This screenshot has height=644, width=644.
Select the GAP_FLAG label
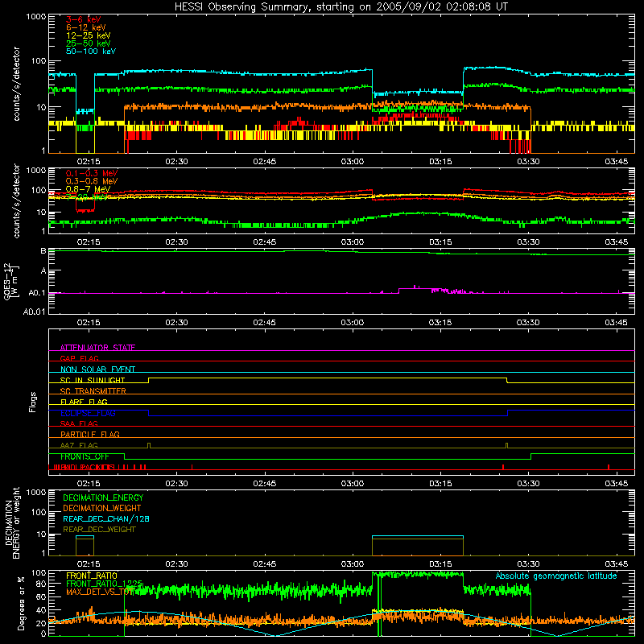pos(79,358)
